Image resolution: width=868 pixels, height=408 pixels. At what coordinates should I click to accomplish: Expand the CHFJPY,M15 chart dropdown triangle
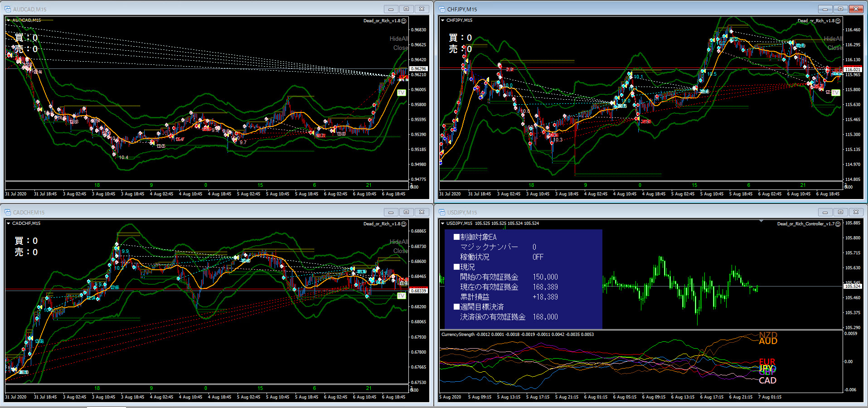[442, 20]
